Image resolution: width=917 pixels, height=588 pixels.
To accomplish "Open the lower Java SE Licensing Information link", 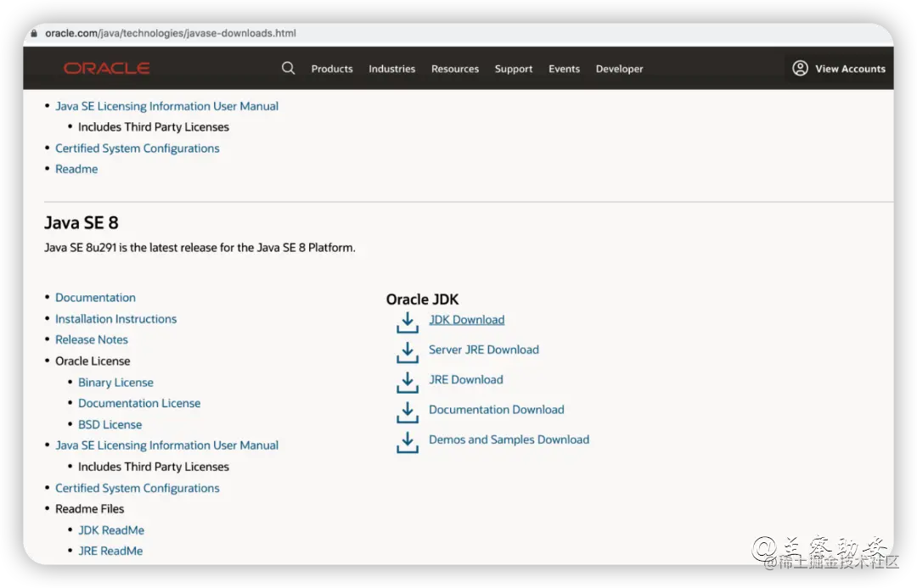I will click(166, 445).
